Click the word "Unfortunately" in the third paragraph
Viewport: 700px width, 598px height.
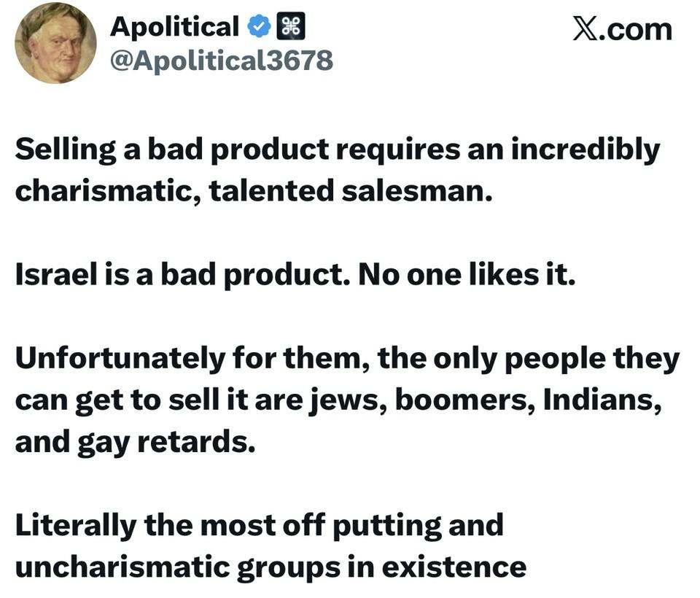pyautogui.click(x=120, y=359)
